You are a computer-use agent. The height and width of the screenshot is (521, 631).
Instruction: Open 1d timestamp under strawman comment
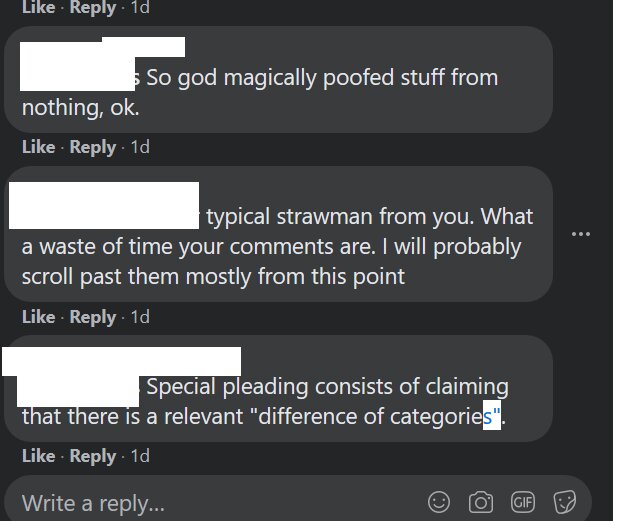tap(140, 317)
